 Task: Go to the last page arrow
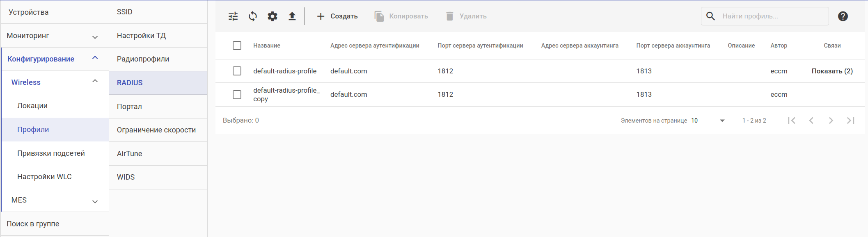(851, 121)
